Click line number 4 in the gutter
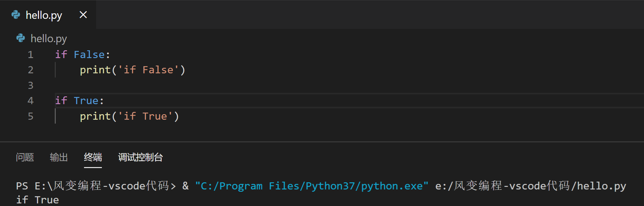This screenshot has width=644, height=206. pos(30,101)
